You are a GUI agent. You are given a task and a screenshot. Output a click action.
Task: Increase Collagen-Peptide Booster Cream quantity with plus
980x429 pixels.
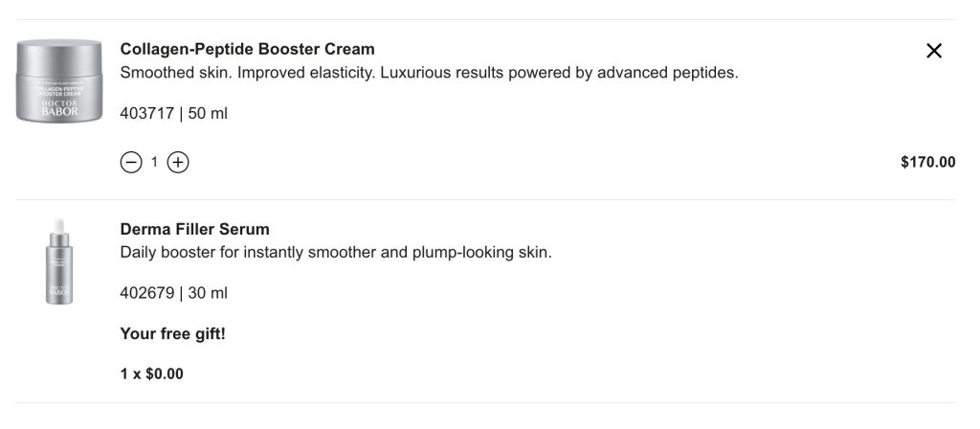click(178, 163)
